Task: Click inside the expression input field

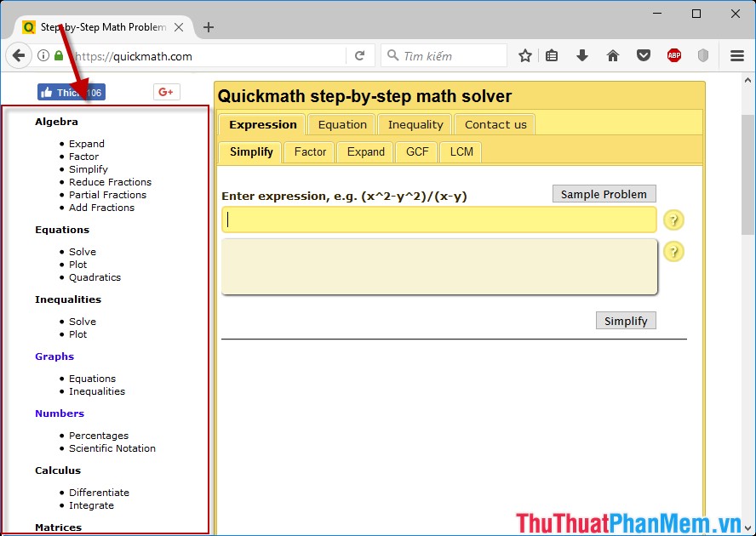Action: coord(438,220)
